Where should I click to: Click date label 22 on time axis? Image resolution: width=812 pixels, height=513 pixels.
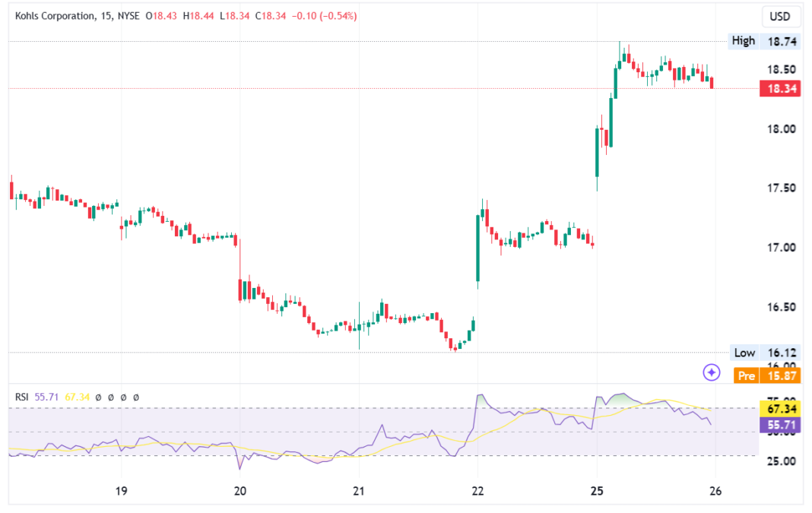point(477,491)
